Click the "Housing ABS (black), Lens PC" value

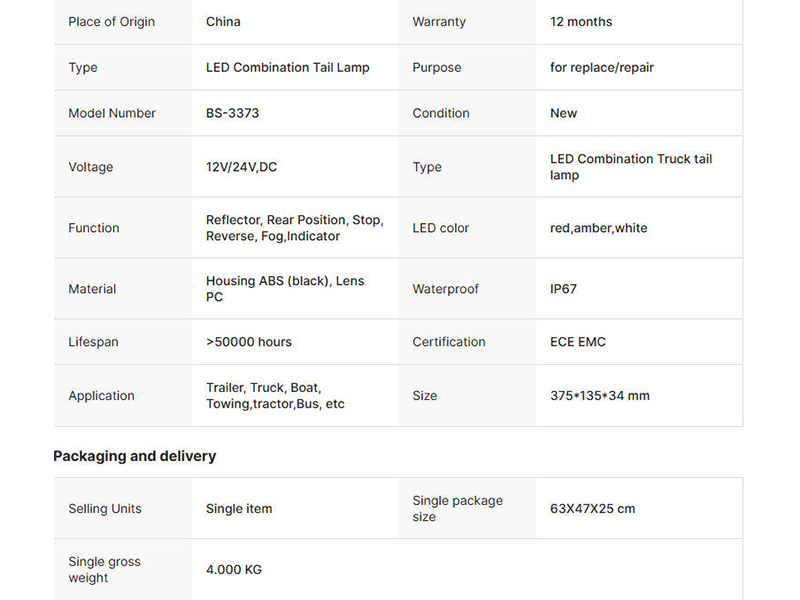coord(285,289)
